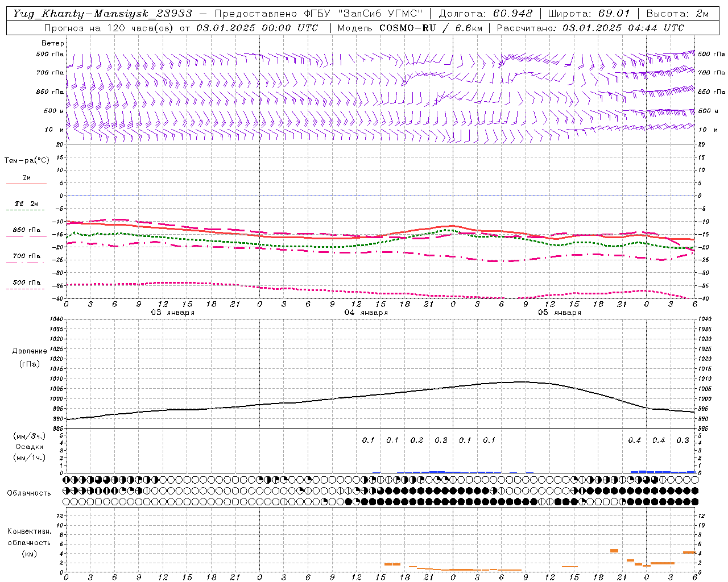Click the (мм/1ч.) precipitation unit label

[x=30, y=458]
